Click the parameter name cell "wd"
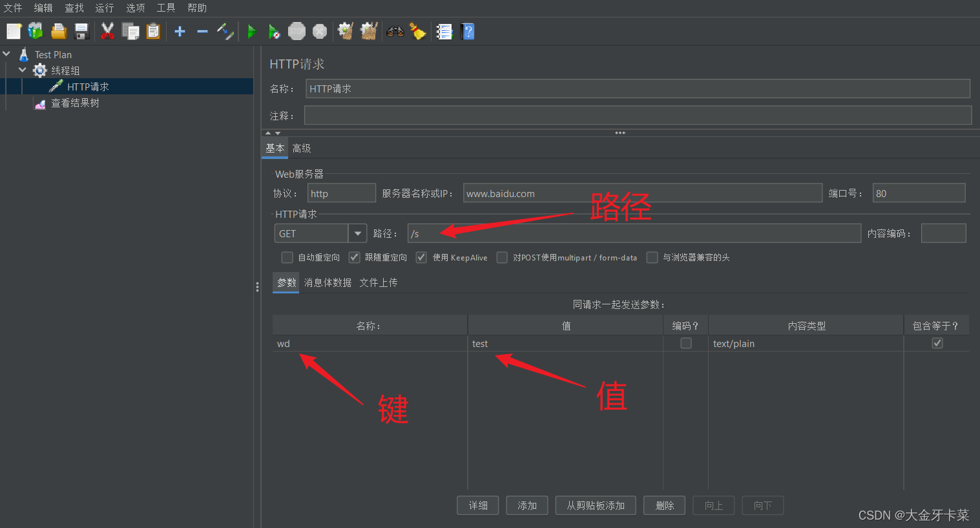Image resolution: width=980 pixels, height=528 pixels. [x=370, y=343]
